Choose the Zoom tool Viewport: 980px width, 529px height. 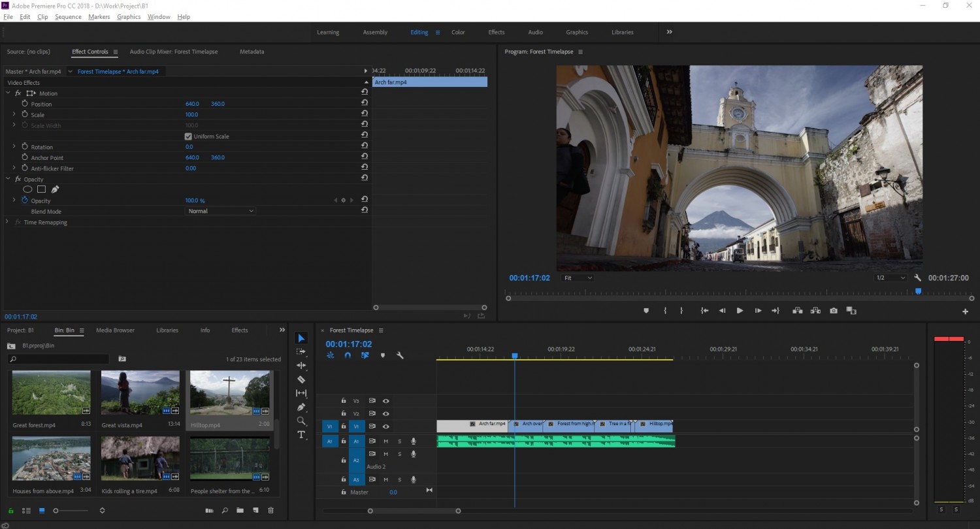point(301,421)
